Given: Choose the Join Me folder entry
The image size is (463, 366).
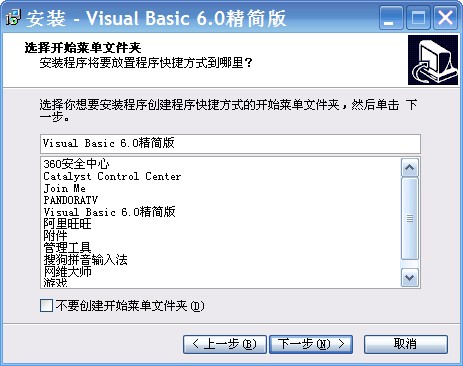Looking at the screenshot, I should tap(65, 188).
